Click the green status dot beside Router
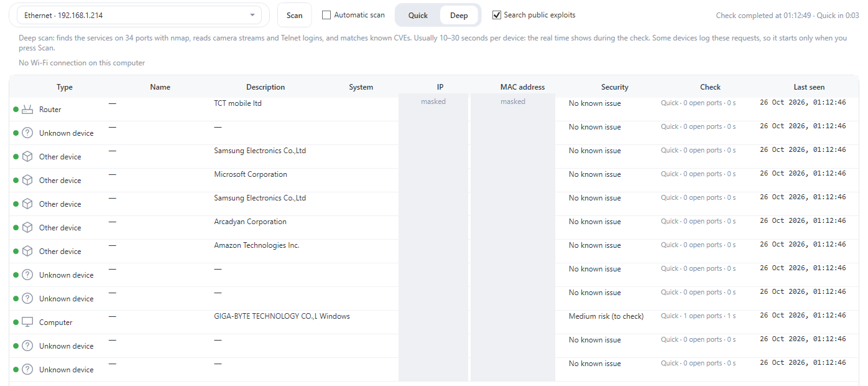The height and width of the screenshot is (386, 868). click(x=16, y=110)
